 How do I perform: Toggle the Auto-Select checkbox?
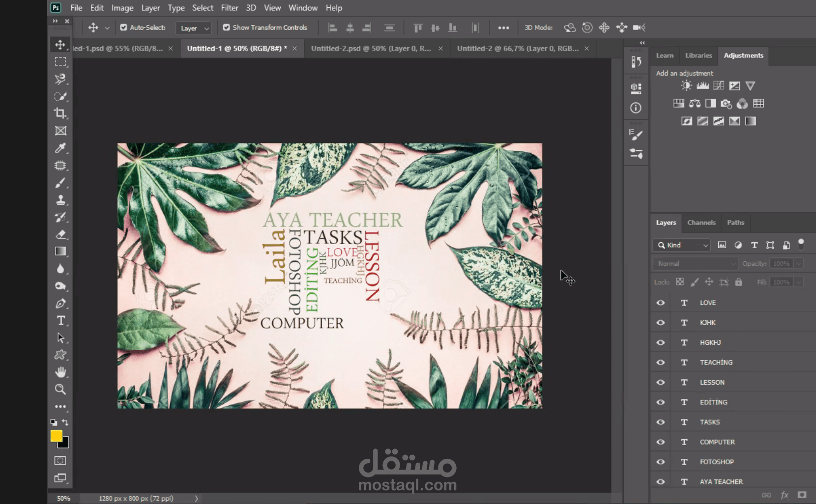click(123, 28)
